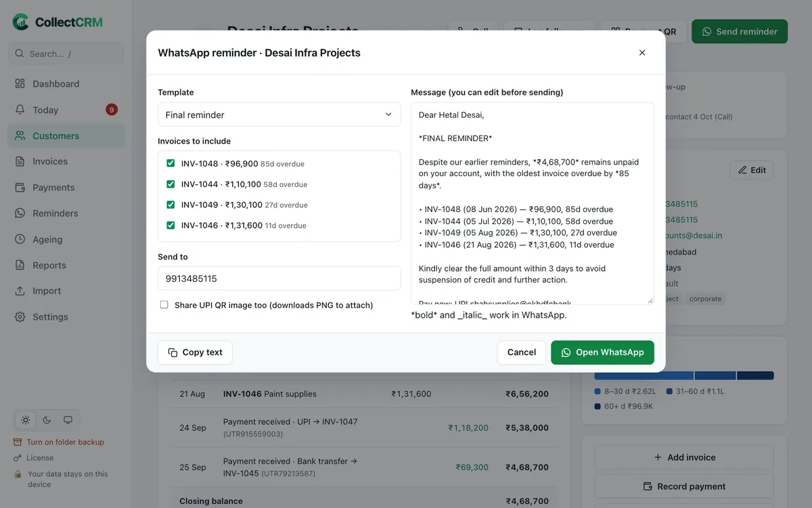Image resolution: width=812 pixels, height=508 pixels.
Task: Click the Payments icon in sidebar
Action: point(20,188)
